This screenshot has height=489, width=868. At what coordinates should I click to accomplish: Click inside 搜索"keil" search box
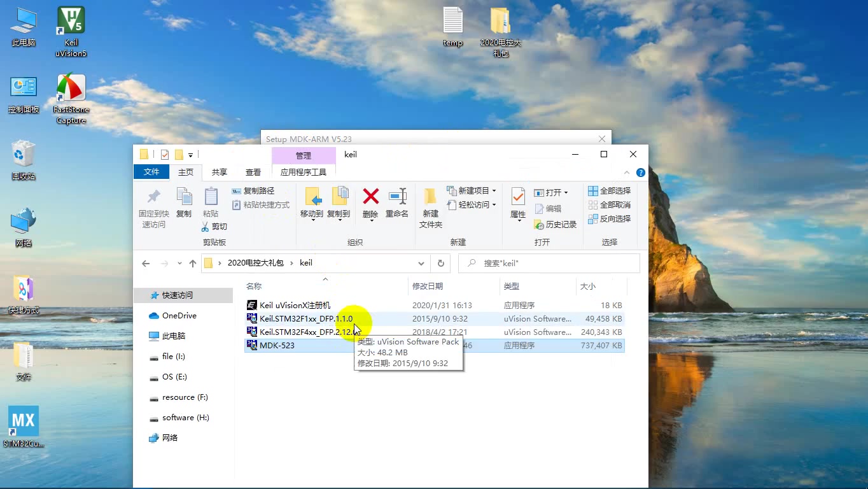(x=549, y=263)
